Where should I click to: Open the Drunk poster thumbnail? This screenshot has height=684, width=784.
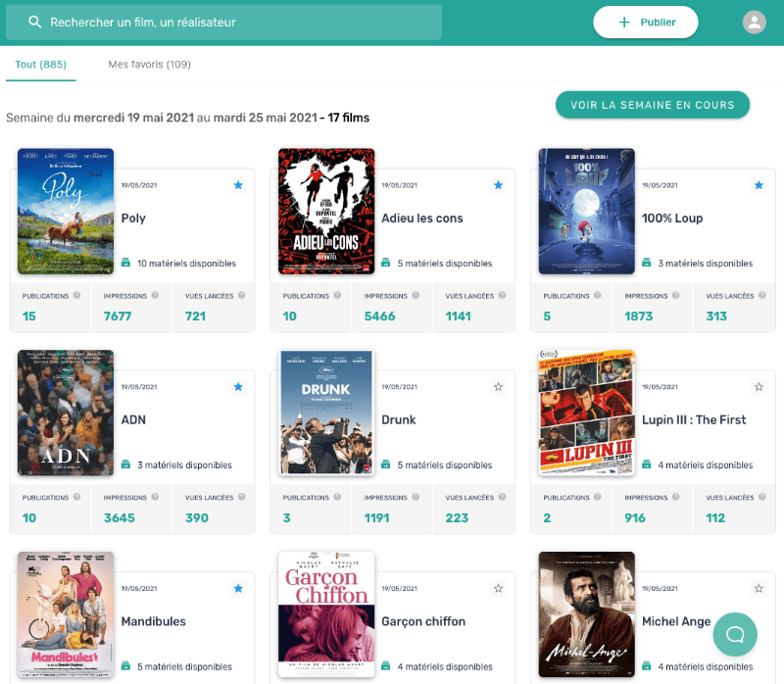point(326,413)
